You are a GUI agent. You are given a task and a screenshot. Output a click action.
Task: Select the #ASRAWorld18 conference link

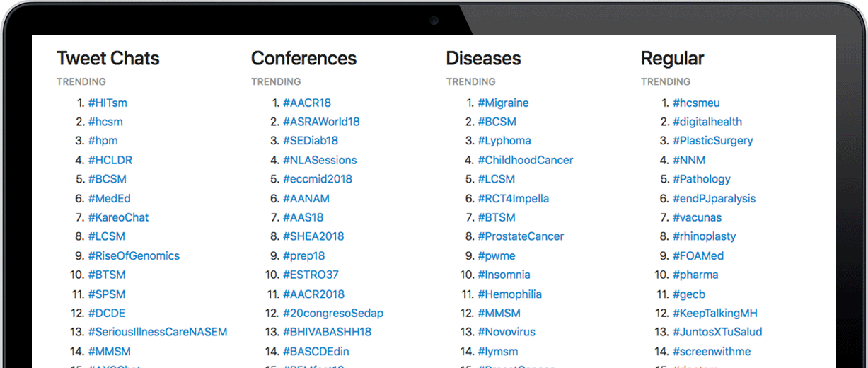pos(321,122)
